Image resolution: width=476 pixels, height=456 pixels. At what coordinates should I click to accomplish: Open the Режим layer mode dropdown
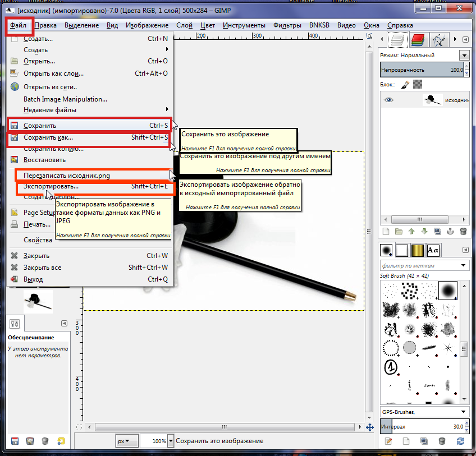pyautogui.click(x=464, y=56)
